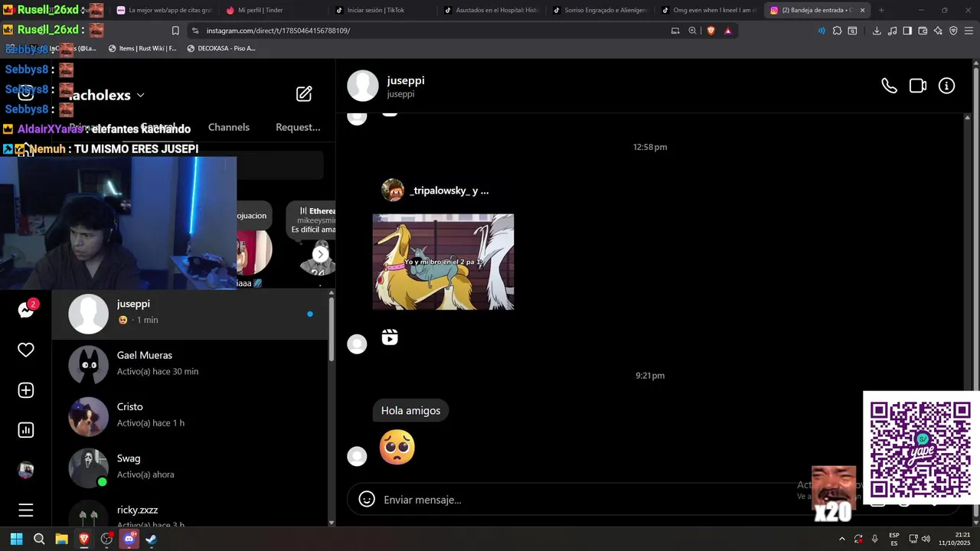The height and width of the screenshot is (551, 980).
Task: Open Steam from taskbar
Action: click(x=152, y=539)
